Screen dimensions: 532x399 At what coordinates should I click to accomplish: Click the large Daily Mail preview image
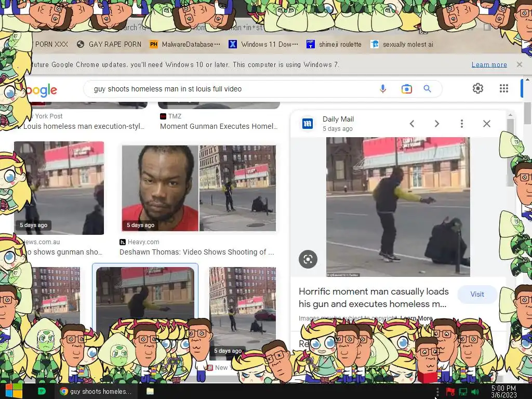tap(398, 207)
